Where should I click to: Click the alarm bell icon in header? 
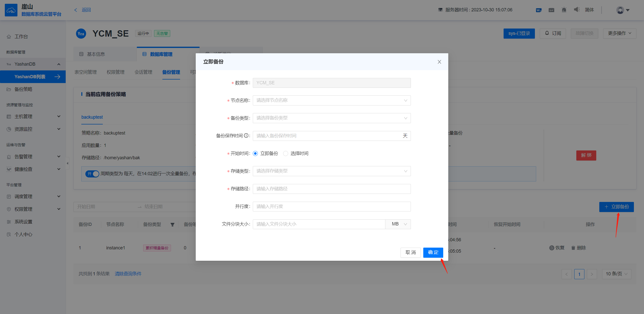click(564, 10)
